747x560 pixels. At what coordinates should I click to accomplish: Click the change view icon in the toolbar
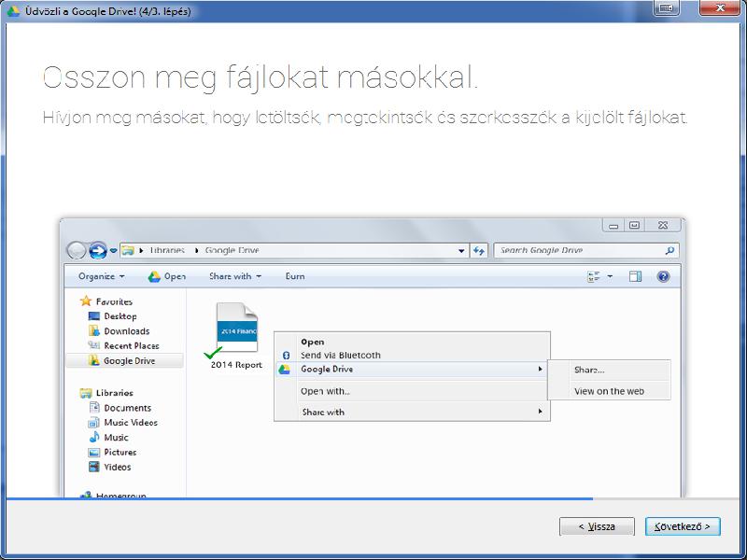594,276
